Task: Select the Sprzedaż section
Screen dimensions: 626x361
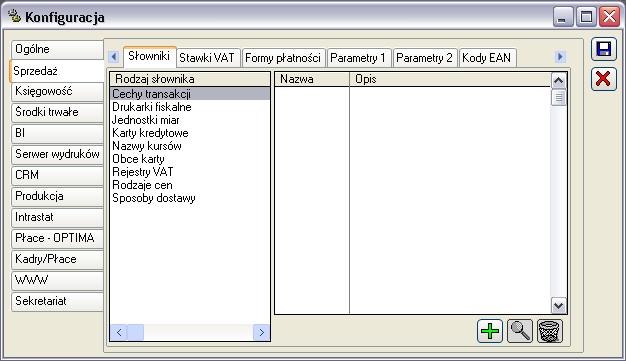Action: [56, 71]
